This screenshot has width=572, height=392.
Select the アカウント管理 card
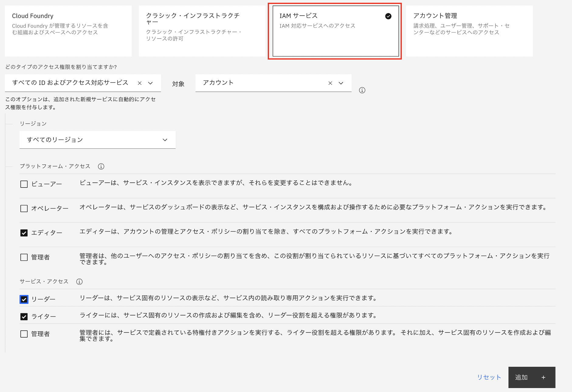(x=469, y=31)
